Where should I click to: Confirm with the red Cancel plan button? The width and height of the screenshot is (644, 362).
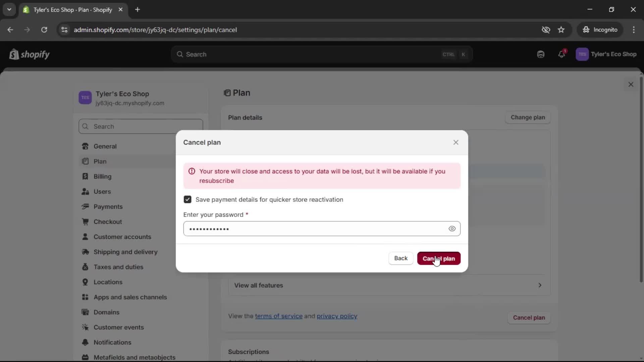click(x=438, y=258)
